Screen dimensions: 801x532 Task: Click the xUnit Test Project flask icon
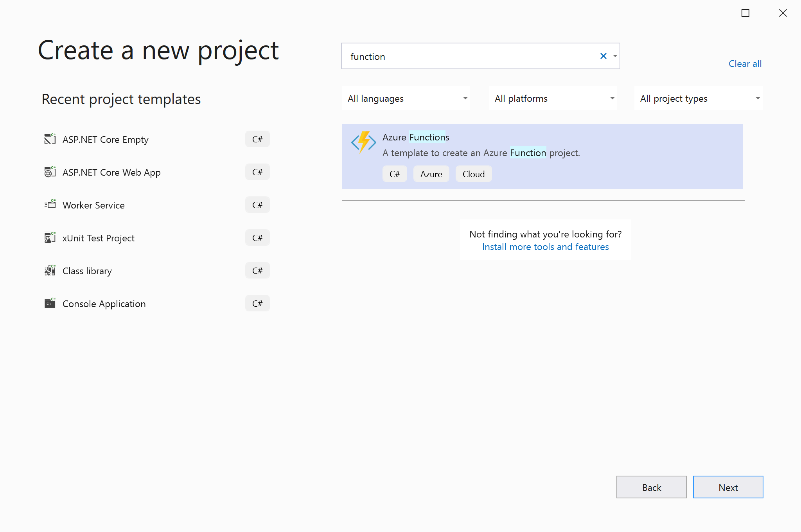point(50,237)
